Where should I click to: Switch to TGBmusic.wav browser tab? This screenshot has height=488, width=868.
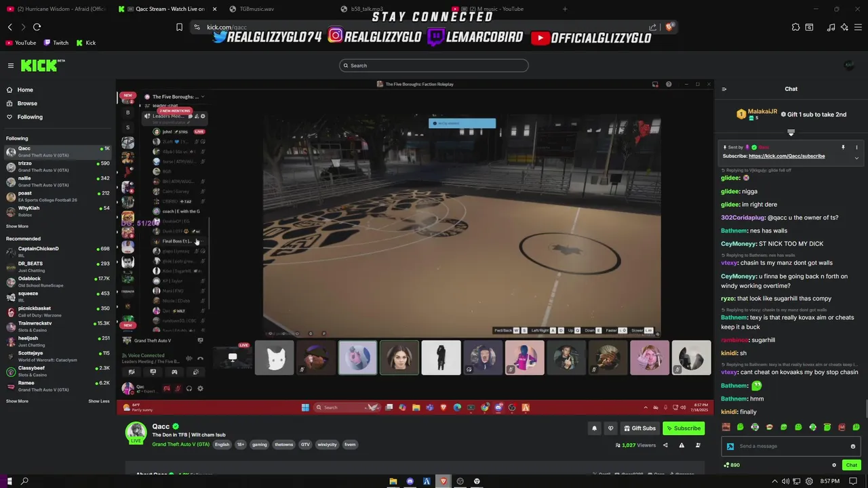(278, 9)
